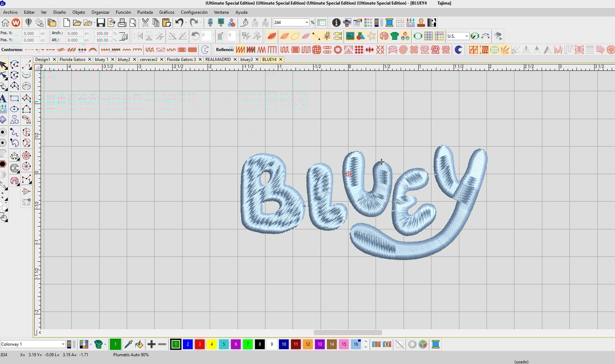Image resolution: width=615 pixels, height=364 pixels.
Task: Click the eyedropper color picker icon
Action: (x=128, y=344)
